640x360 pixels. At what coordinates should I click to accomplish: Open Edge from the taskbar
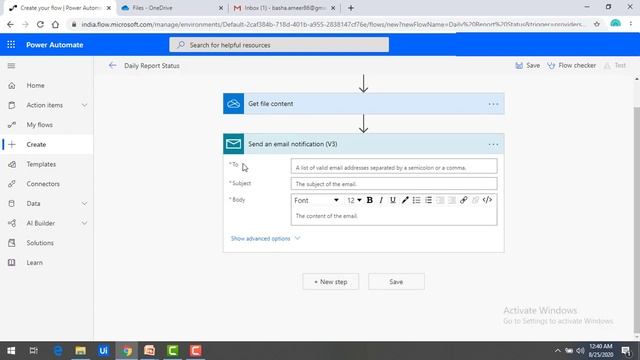click(58, 351)
